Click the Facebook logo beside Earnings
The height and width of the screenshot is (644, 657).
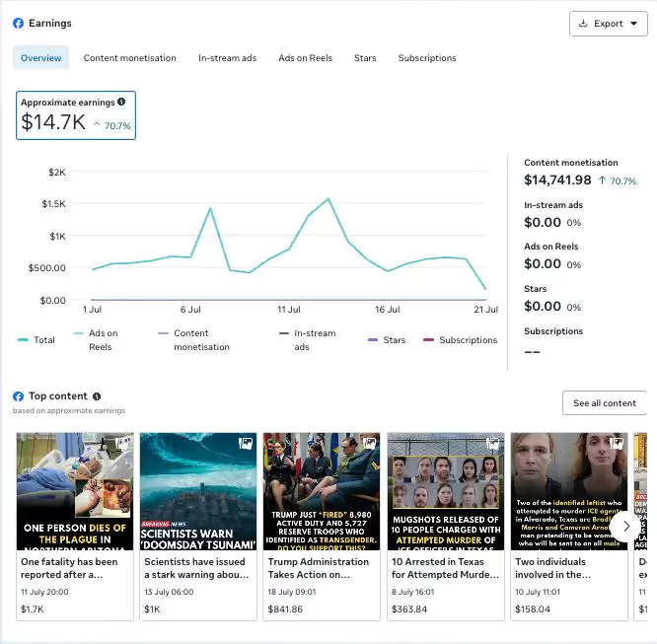19,23
